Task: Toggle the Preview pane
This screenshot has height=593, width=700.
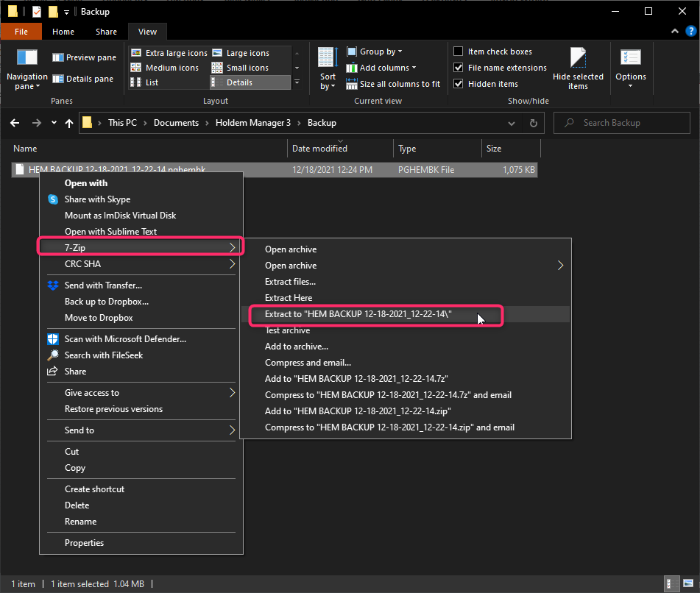Action: (x=84, y=57)
